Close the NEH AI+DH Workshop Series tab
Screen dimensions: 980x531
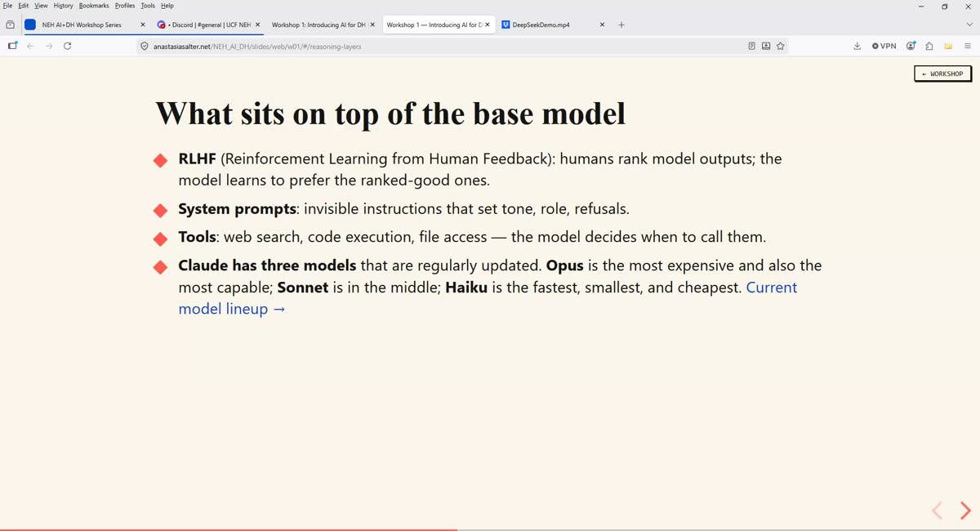[x=142, y=25]
